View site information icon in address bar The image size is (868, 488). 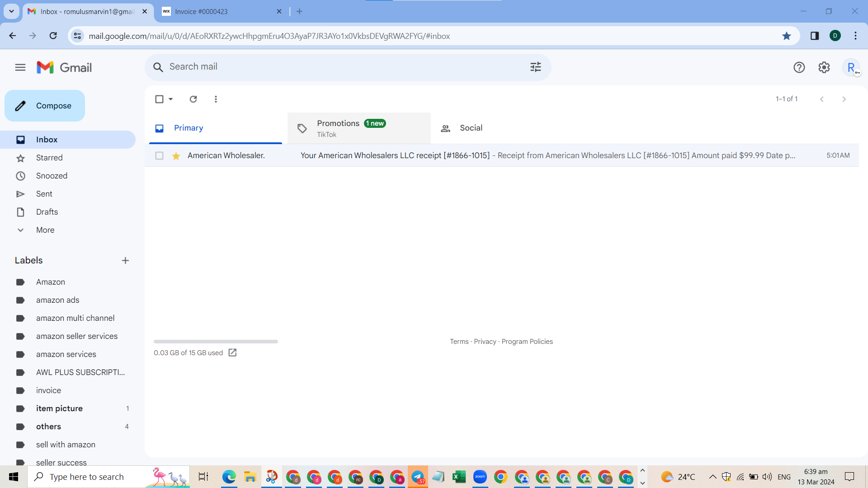tap(78, 36)
